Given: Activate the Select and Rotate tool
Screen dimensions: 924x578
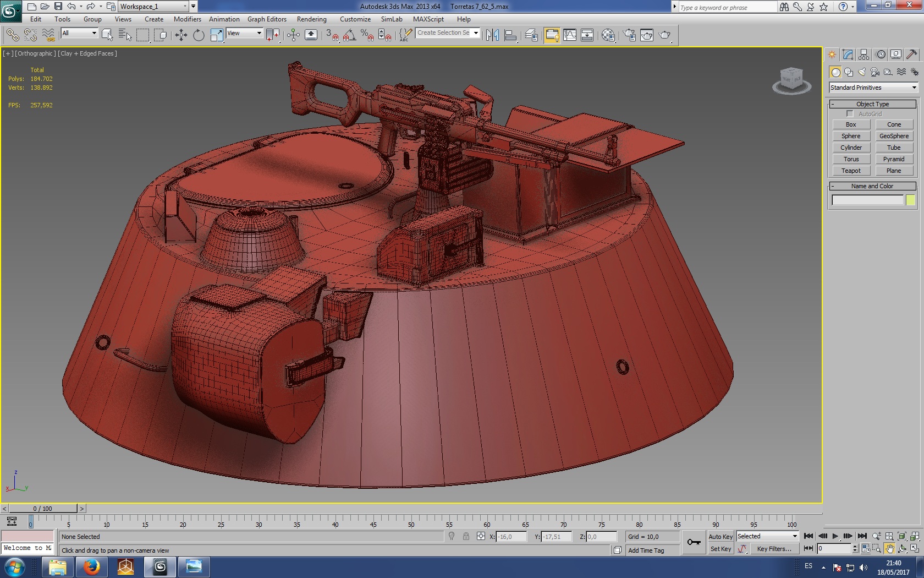Looking at the screenshot, I should click(x=199, y=35).
